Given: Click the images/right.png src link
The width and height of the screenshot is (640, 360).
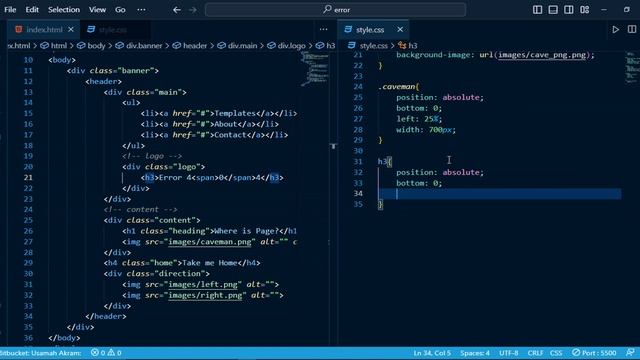Looking at the screenshot, I should [x=205, y=295].
